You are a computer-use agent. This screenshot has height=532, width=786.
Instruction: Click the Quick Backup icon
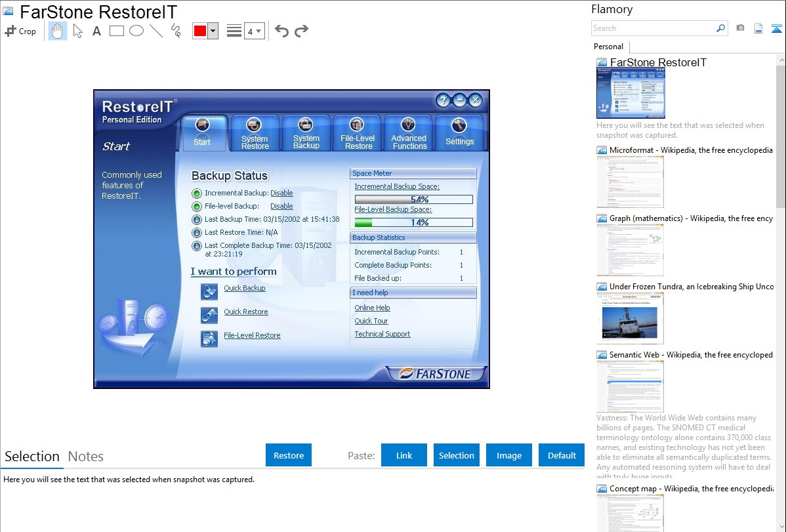pyautogui.click(x=209, y=291)
